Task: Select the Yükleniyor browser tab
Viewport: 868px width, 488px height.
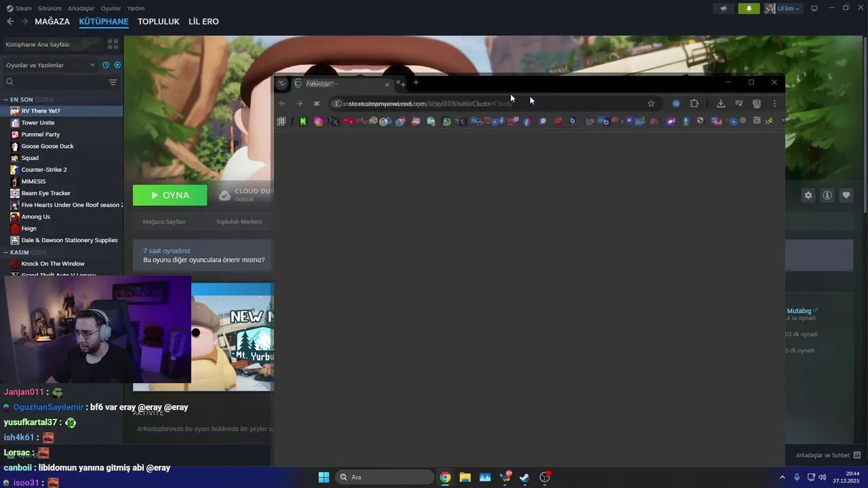Action: point(342,83)
